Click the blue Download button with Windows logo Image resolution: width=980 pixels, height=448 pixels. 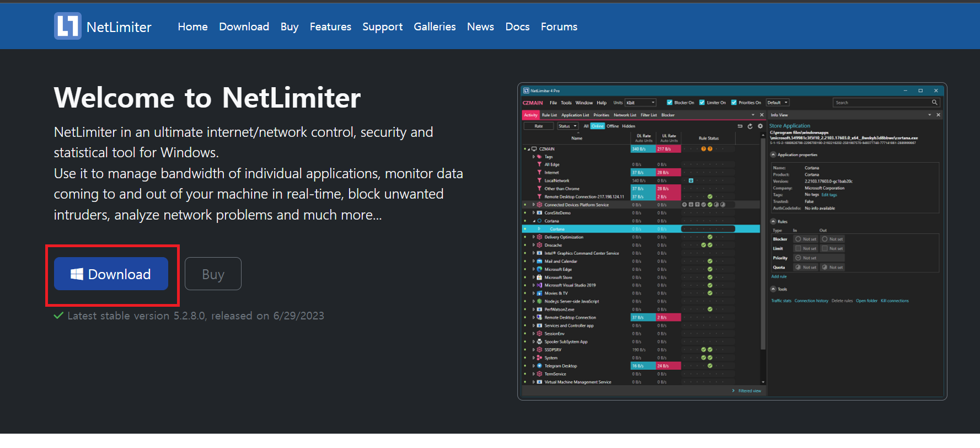click(111, 274)
